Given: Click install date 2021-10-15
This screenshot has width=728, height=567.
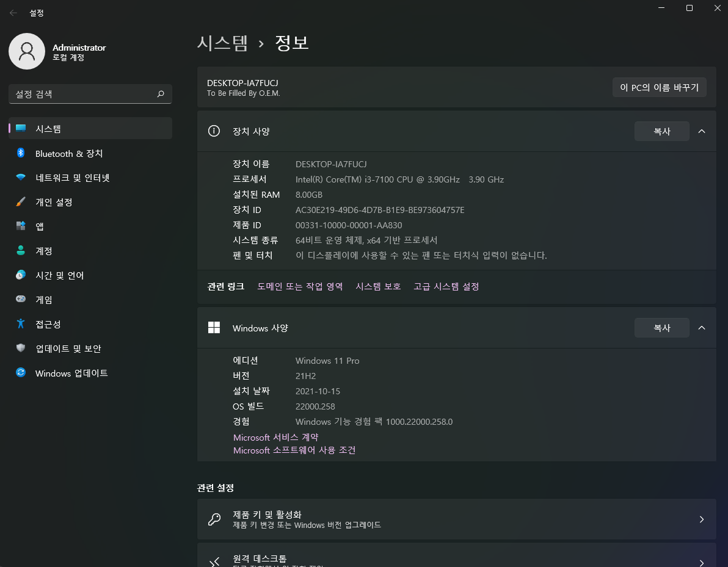Looking at the screenshot, I should click(318, 391).
